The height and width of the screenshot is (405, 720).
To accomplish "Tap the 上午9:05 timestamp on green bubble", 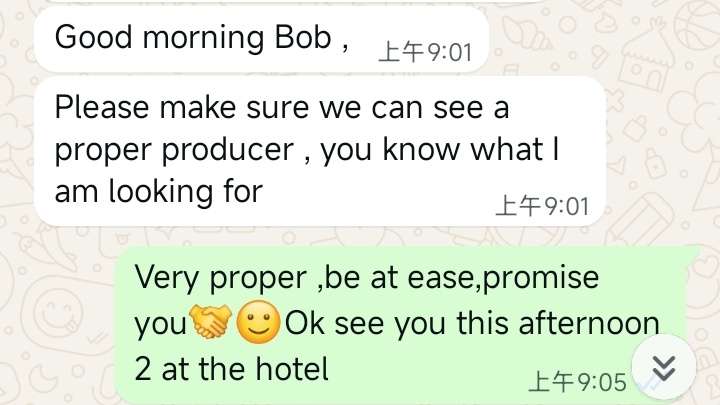I will [x=578, y=382].
